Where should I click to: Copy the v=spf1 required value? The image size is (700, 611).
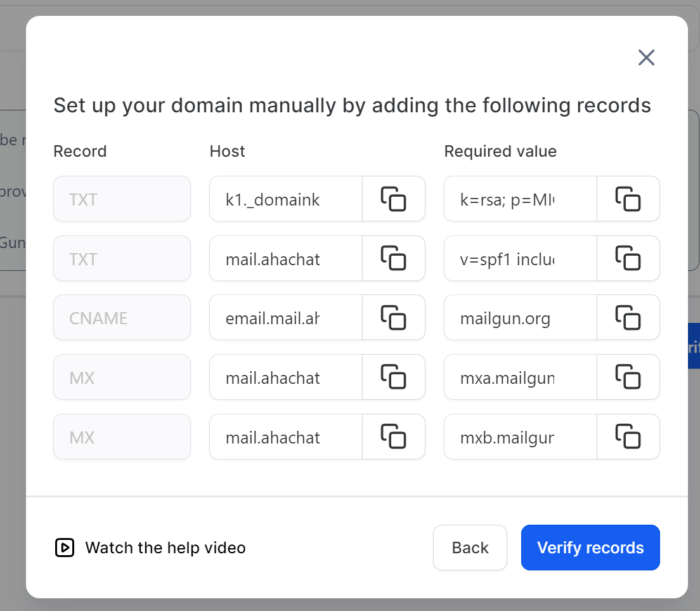coord(628,258)
